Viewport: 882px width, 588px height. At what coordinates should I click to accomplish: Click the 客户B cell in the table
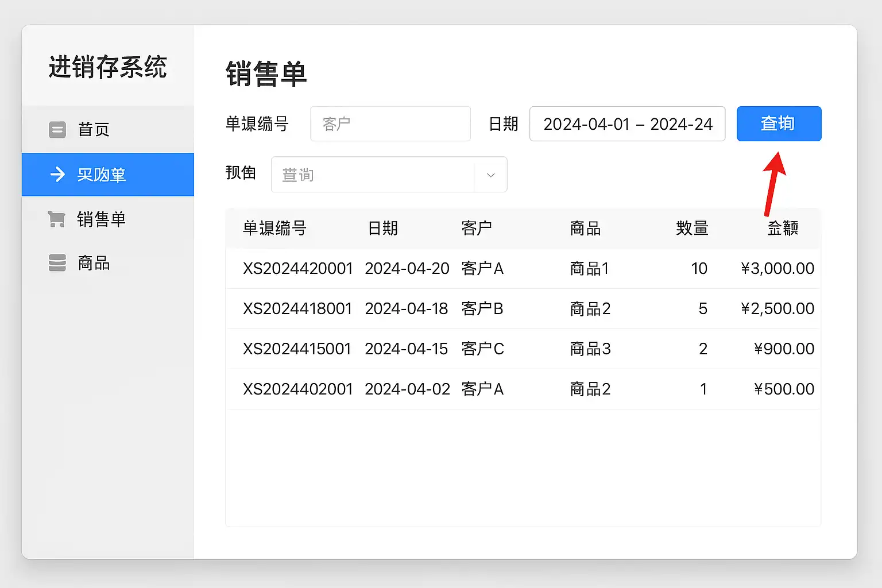pyautogui.click(x=482, y=309)
